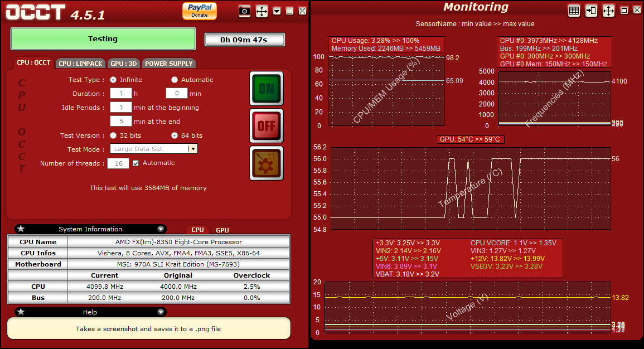Screen dimensions: 644x349
Task: Click the CPU VCORE 1.1V >> 1.35V label
Action: [514, 243]
